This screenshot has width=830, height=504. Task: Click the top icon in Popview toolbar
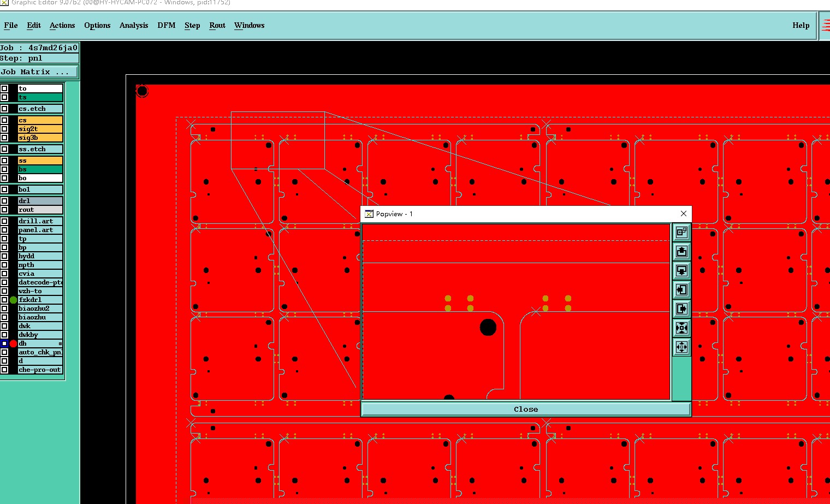click(x=681, y=232)
